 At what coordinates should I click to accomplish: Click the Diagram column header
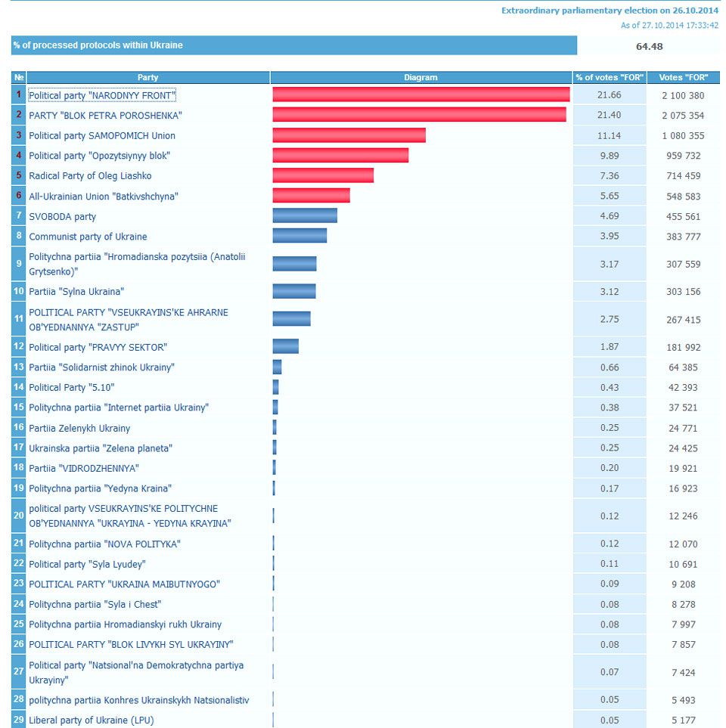[420, 77]
